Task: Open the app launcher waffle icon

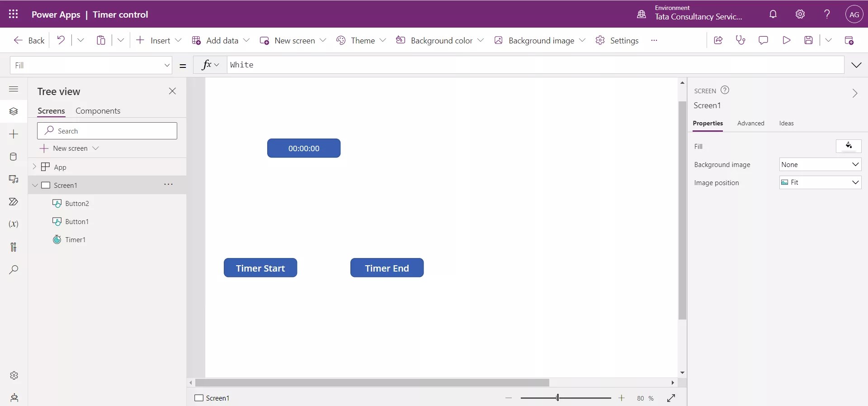Action: coord(13,14)
